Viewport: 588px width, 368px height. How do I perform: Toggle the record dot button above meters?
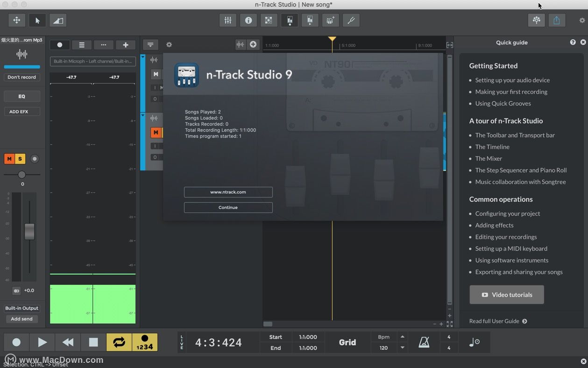(60, 45)
